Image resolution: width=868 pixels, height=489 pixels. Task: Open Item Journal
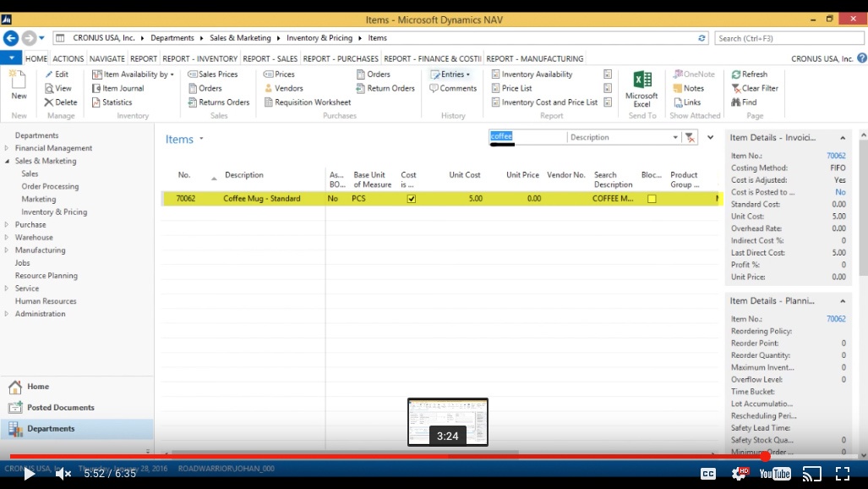click(118, 88)
